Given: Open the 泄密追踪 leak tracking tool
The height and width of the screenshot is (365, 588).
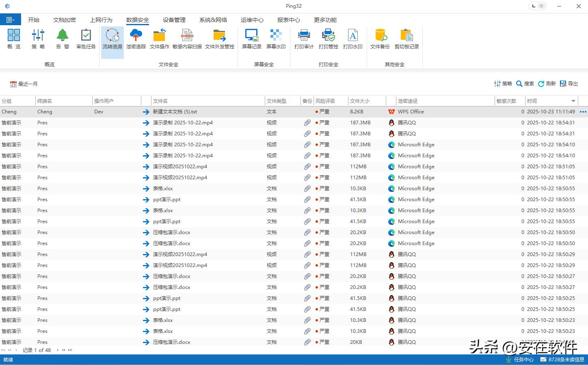Looking at the screenshot, I should [136, 39].
